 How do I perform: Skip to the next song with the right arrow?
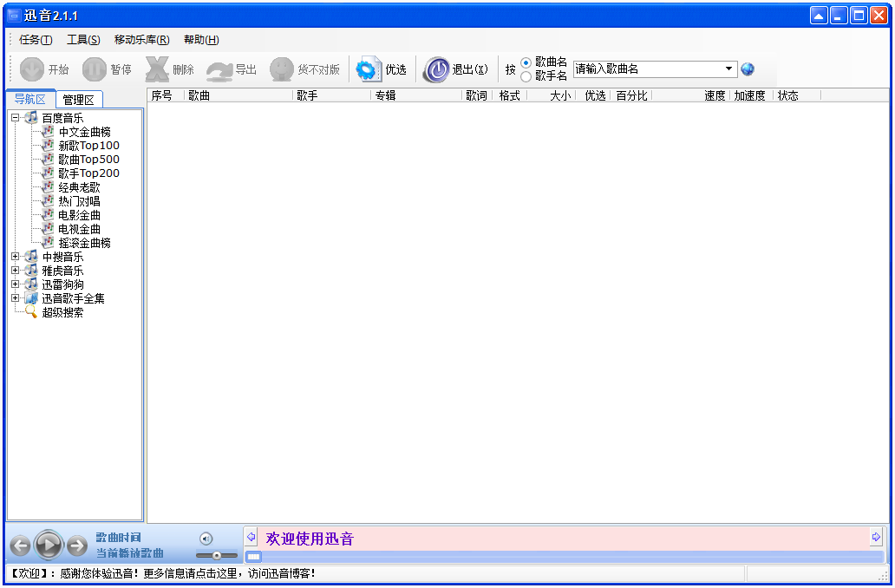coord(77,546)
